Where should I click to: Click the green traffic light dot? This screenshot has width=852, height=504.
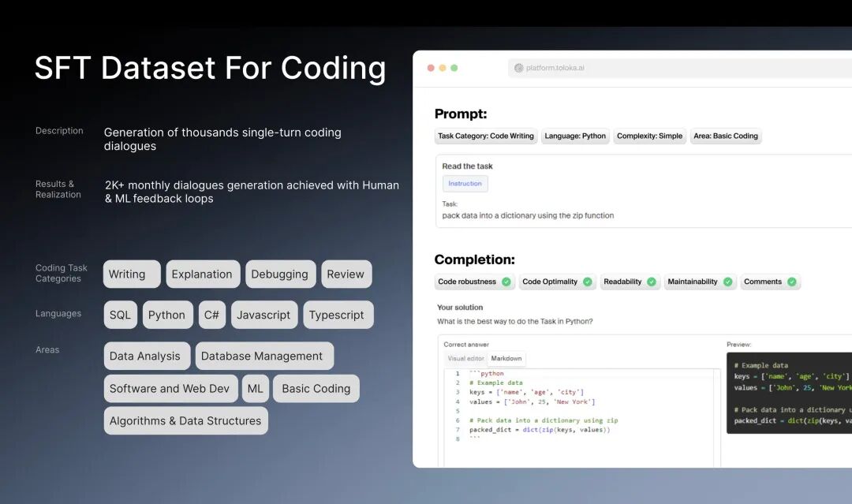click(454, 68)
